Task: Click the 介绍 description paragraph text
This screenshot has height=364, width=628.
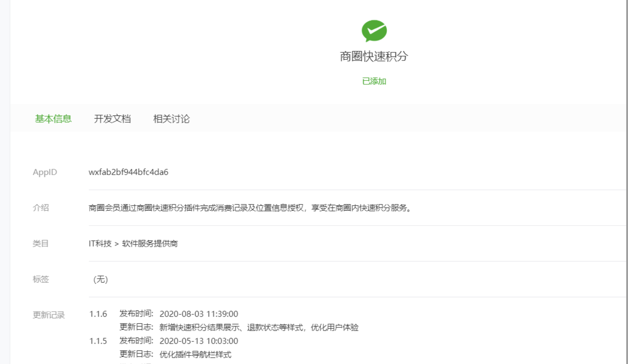Action: point(250,208)
